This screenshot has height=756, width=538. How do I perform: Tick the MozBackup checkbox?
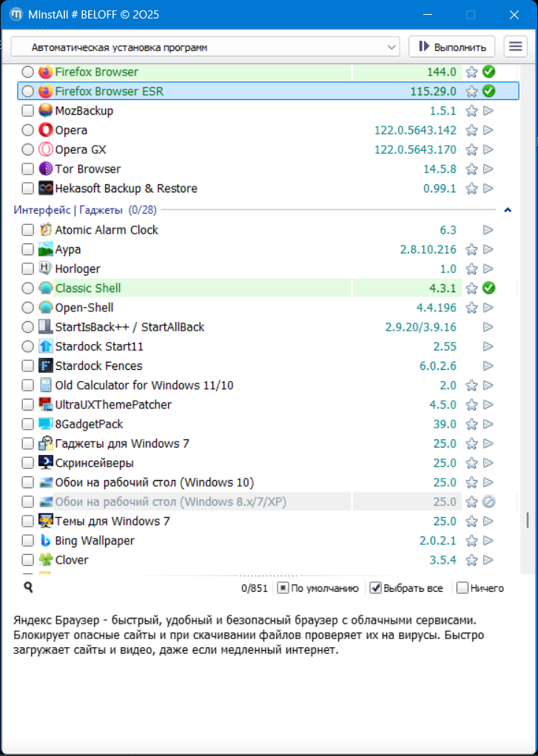(27, 111)
